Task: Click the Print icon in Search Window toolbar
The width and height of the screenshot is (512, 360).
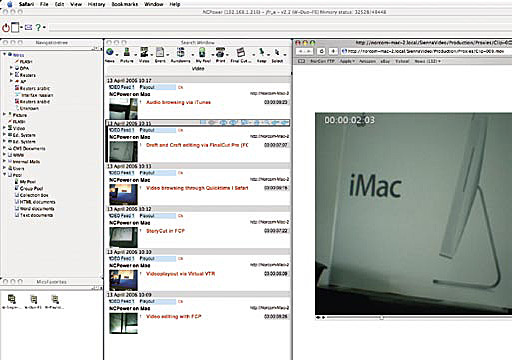Action: point(220,52)
